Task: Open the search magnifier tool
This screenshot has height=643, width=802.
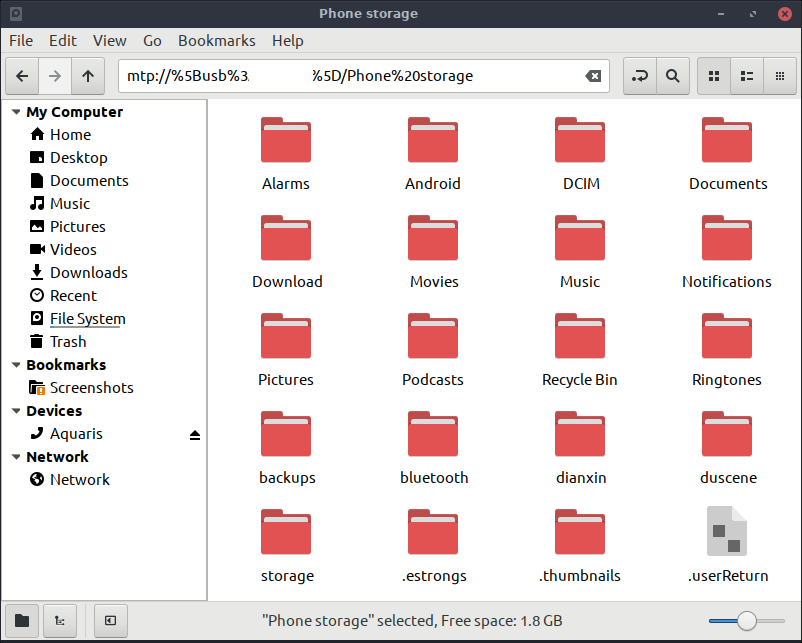Action: point(673,76)
